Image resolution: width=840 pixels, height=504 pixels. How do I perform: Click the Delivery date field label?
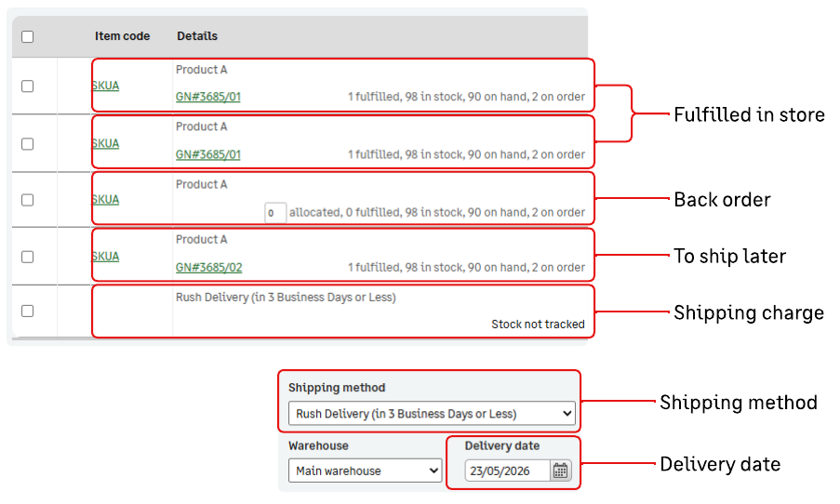[x=502, y=445]
